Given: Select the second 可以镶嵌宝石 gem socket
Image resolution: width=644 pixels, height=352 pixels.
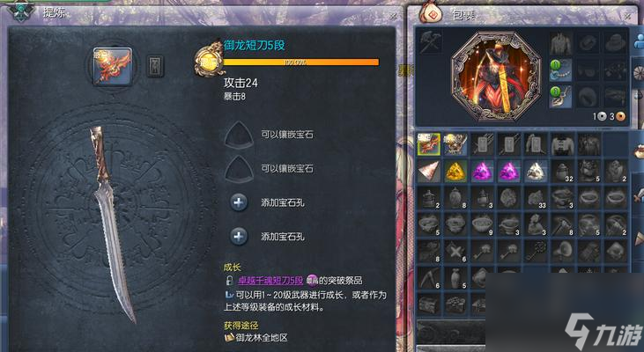Looking at the screenshot, I should coord(239,169).
